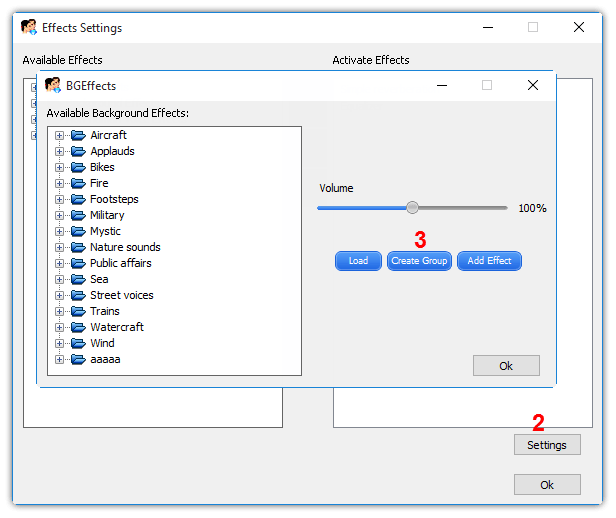Close the BGEffects window
The width and height of the screenshot is (616, 518).
coord(533,85)
